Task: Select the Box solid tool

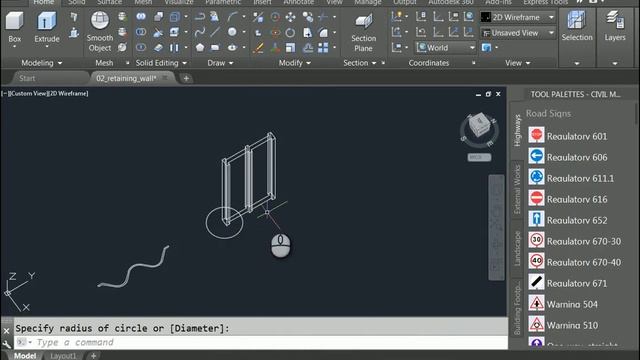Action: pyautogui.click(x=14, y=27)
